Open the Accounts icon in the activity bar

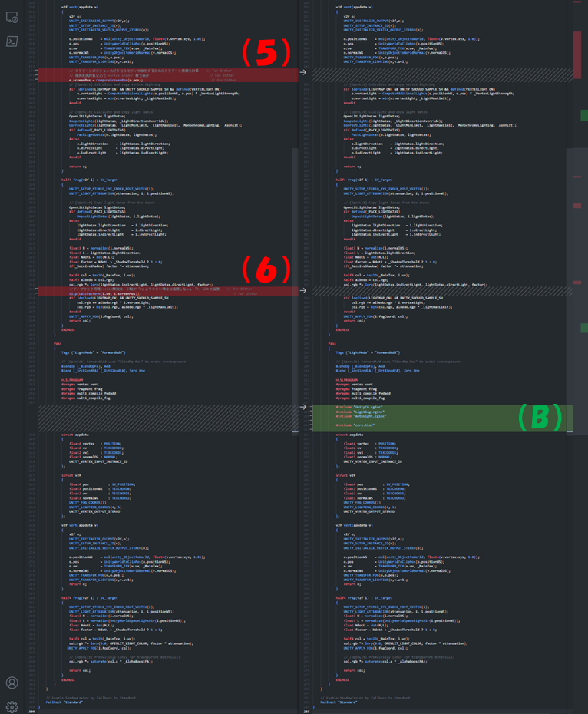point(12,683)
